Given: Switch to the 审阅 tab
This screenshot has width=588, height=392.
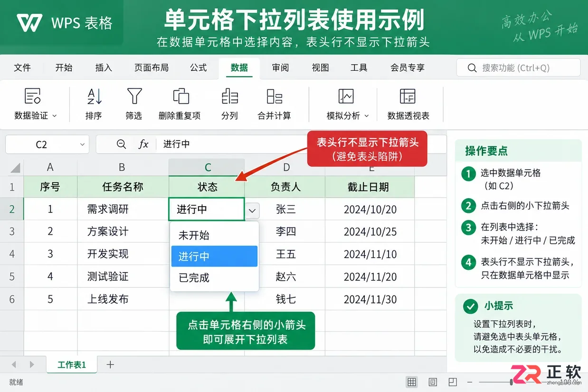Looking at the screenshot, I should tap(280, 68).
